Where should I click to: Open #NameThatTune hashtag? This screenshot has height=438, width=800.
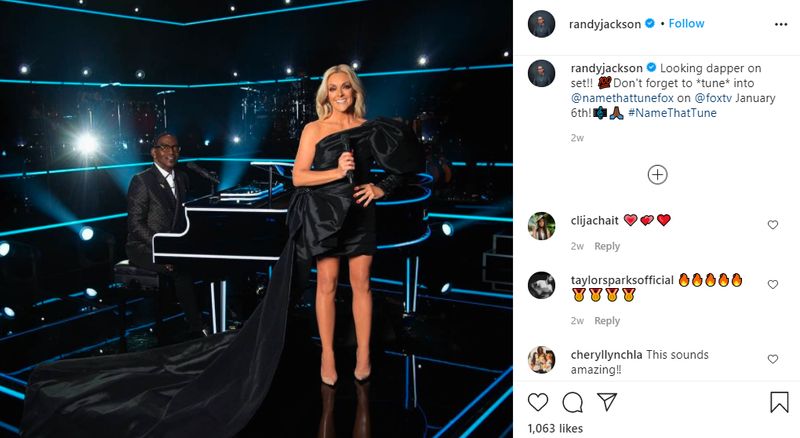coord(672,113)
